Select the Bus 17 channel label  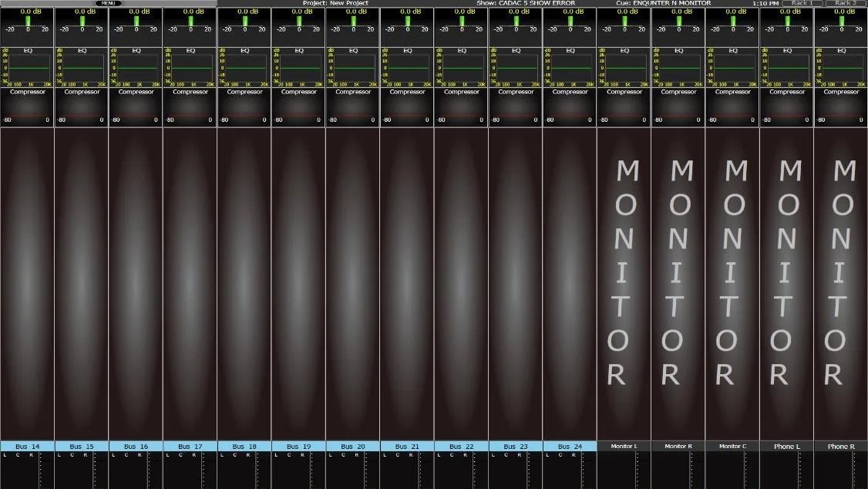coord(190,446)
